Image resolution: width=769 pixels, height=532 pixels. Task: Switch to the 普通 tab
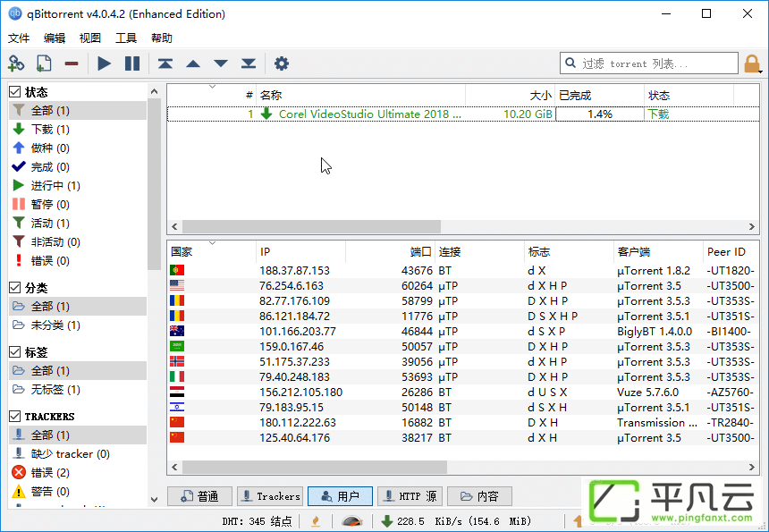(x=199, y=496)
